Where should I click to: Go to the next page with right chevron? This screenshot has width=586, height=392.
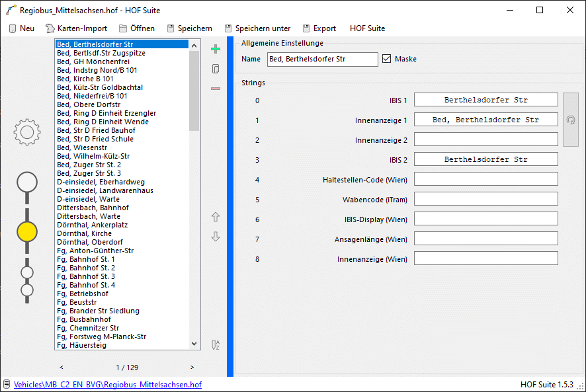pyautogui.click(x=192, y=367)
